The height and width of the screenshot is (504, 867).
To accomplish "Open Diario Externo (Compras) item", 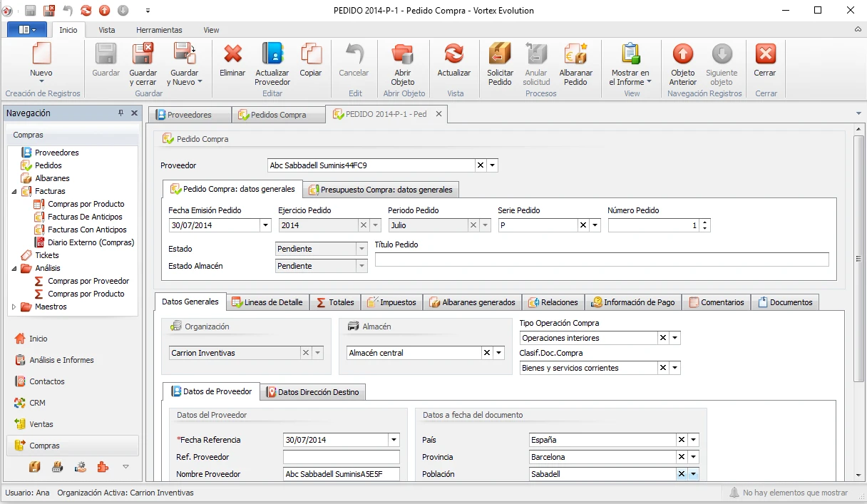I will pyautogui.click(x=91, y=242).
